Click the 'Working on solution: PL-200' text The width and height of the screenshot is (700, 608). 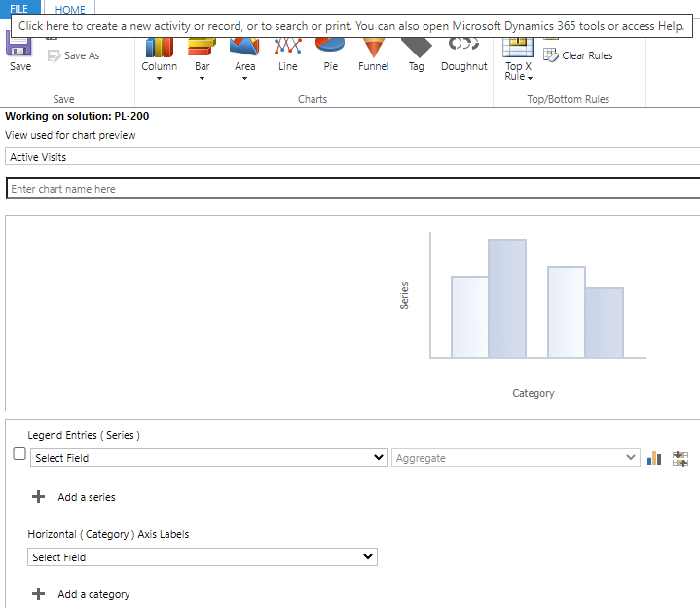pos(77,116)
